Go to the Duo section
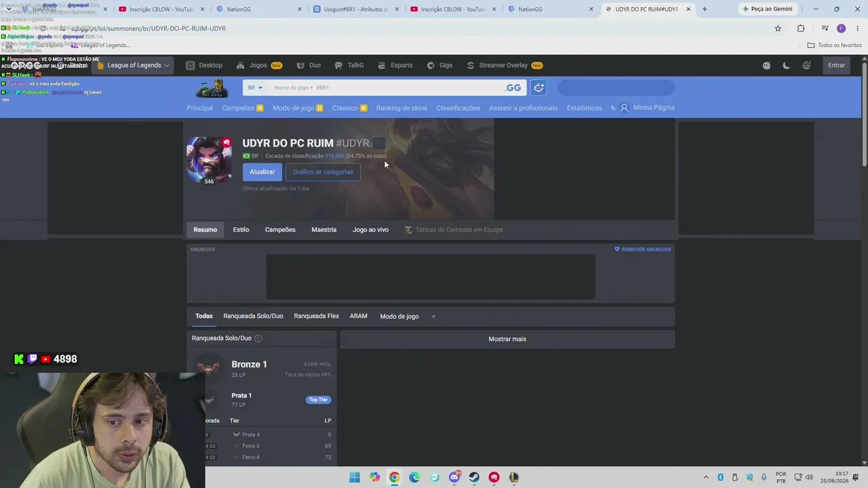This screenshot has height=488, width=868. tap(309, 65)
